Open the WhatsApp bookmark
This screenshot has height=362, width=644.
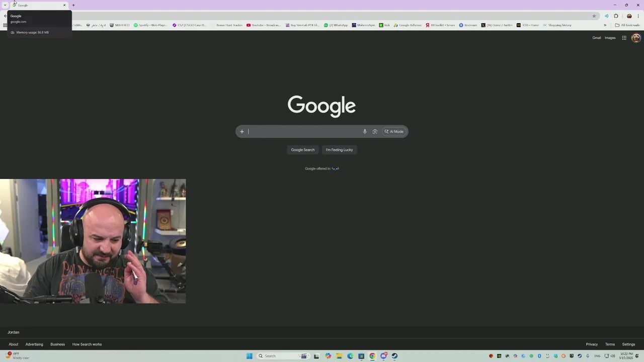point(336,25)
